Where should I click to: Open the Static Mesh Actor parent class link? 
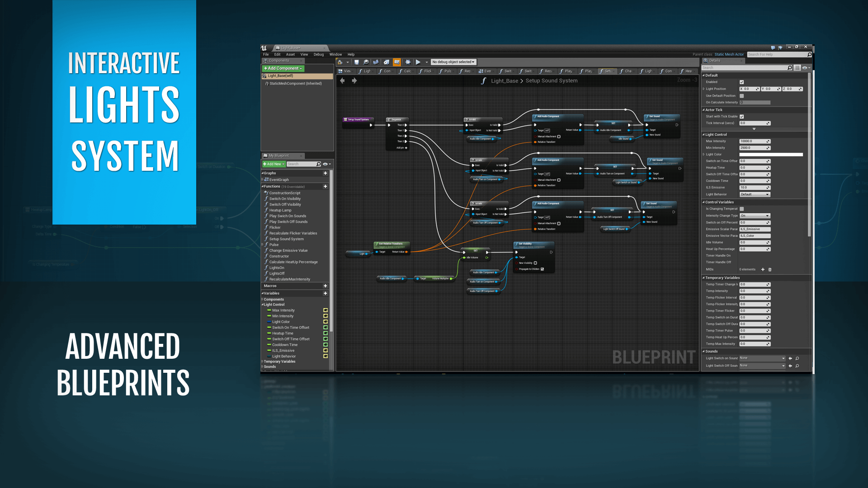pos(729,55)
